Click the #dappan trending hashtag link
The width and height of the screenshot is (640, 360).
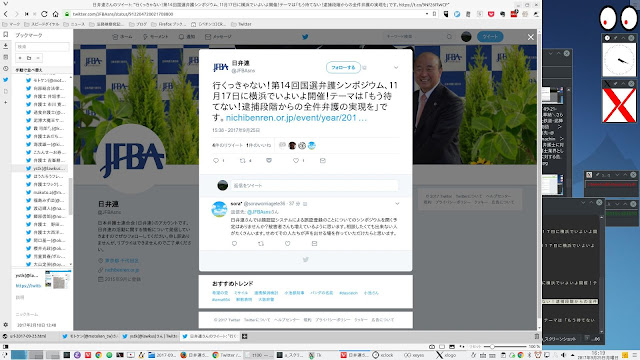[348, 293]
